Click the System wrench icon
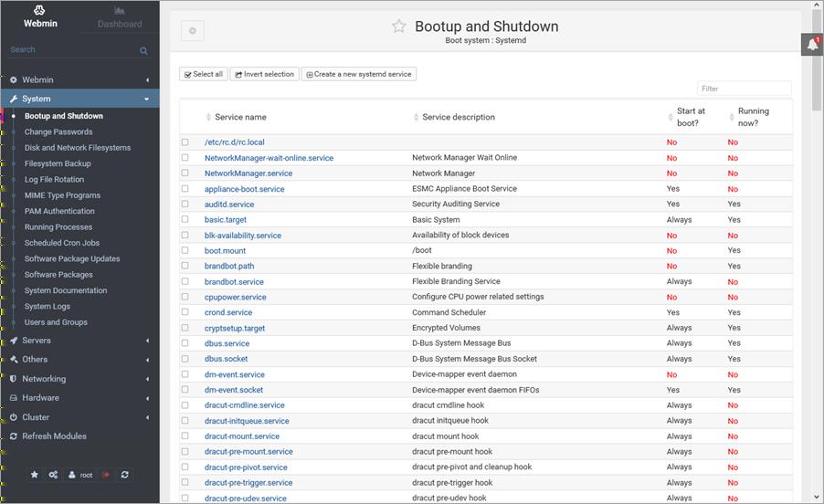This screenshot has width=824, height=504. [x=14, y=99]
